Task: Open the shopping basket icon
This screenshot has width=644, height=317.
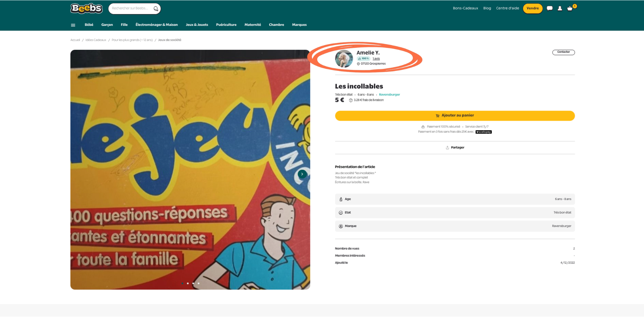Action: point(570,8)
